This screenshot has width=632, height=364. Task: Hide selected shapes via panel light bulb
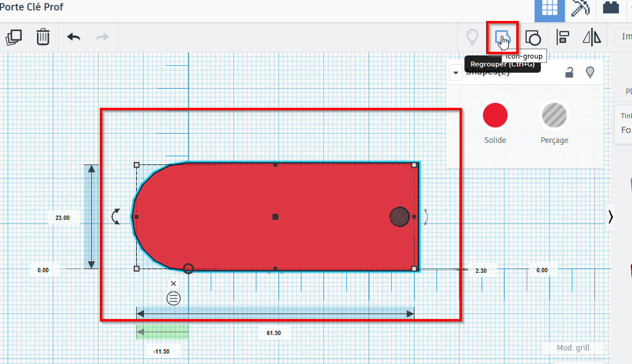coord(589,73)
